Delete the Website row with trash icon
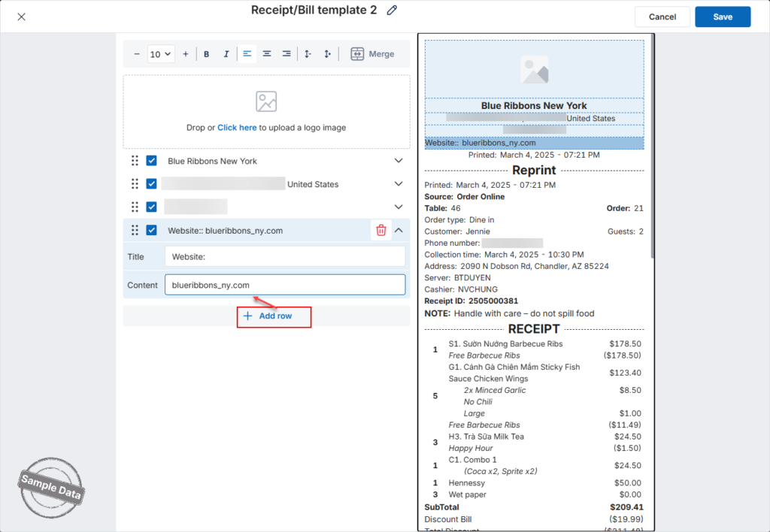This screenshot has height=532, width=770. click(x=381, y=230)
